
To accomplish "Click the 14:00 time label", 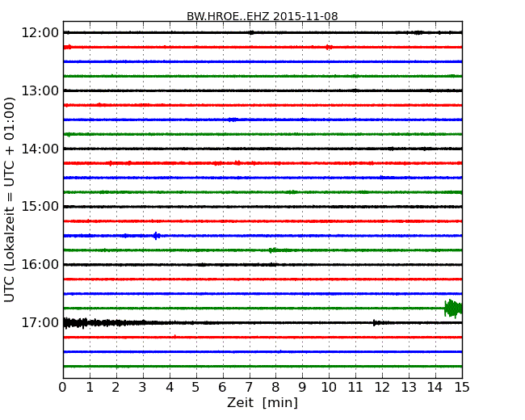I will pos(40,149).
